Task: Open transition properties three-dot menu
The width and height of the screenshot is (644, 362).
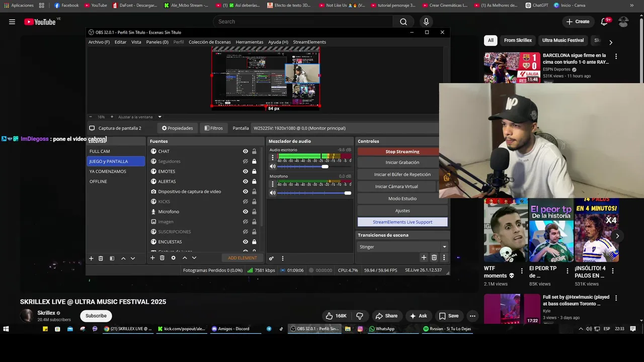Action: click(x=444, y=257)
